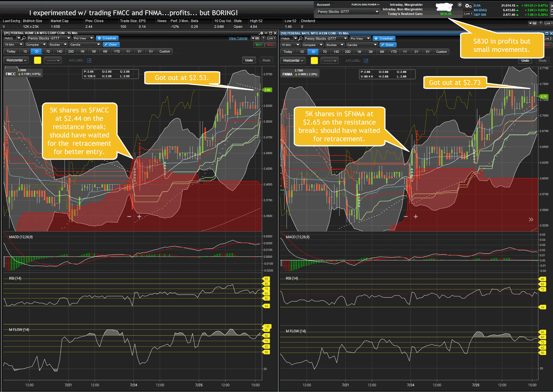Image resolution: width=553 pixels, height=392 pixels.
Task: Click the help question mark in FMCC chart
Action: point(263,38)
